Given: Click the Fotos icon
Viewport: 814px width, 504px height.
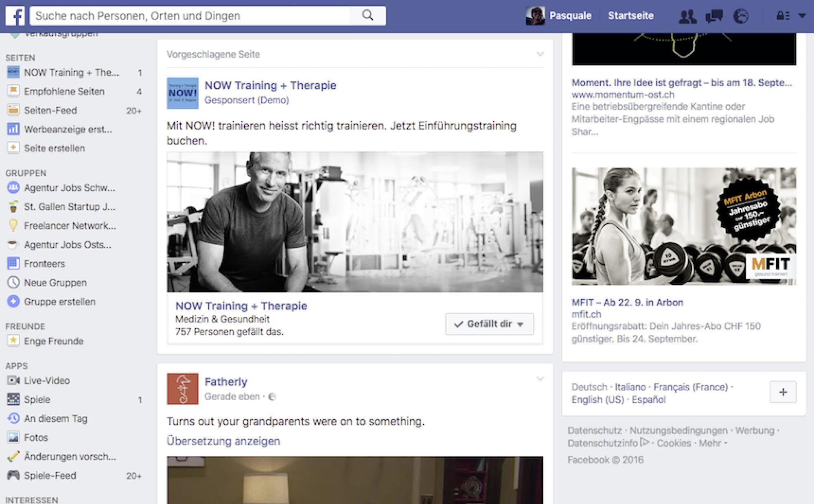Looking at the screenshot, I should click(x=13, y=437).
